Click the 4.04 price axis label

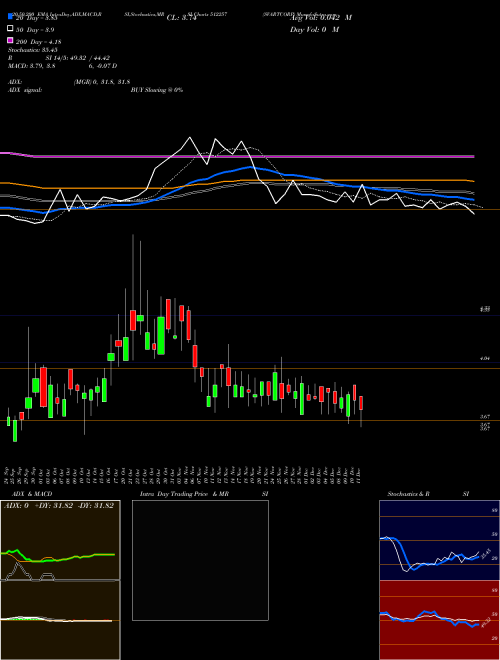click(x=485, y=359)
